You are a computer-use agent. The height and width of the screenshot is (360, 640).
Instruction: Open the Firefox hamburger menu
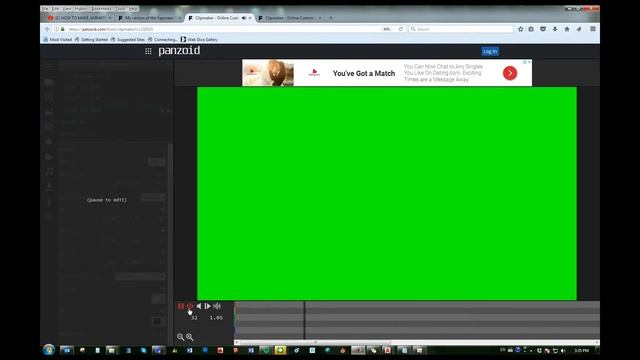click(593, 29)
